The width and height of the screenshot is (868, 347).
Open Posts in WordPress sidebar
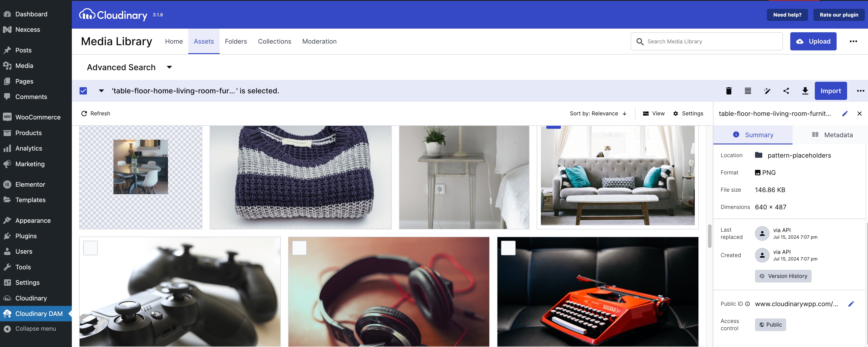(x=36, y=50)
